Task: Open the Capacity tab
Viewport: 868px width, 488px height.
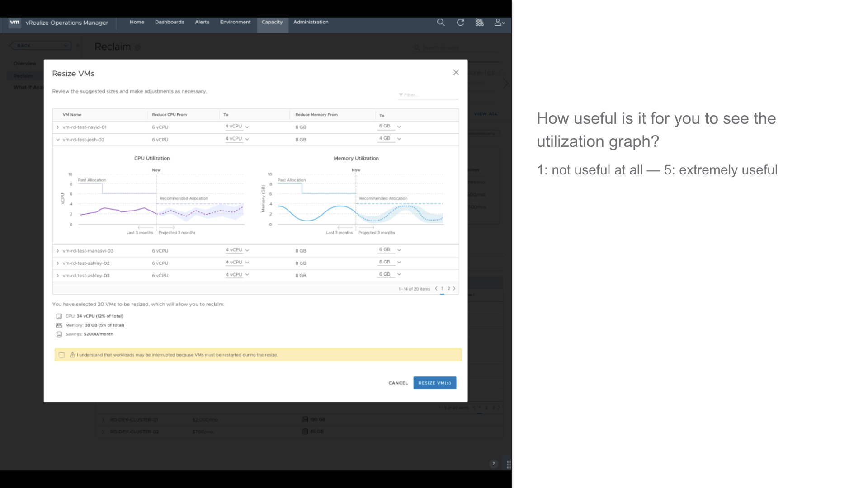Action: (272, 22)
